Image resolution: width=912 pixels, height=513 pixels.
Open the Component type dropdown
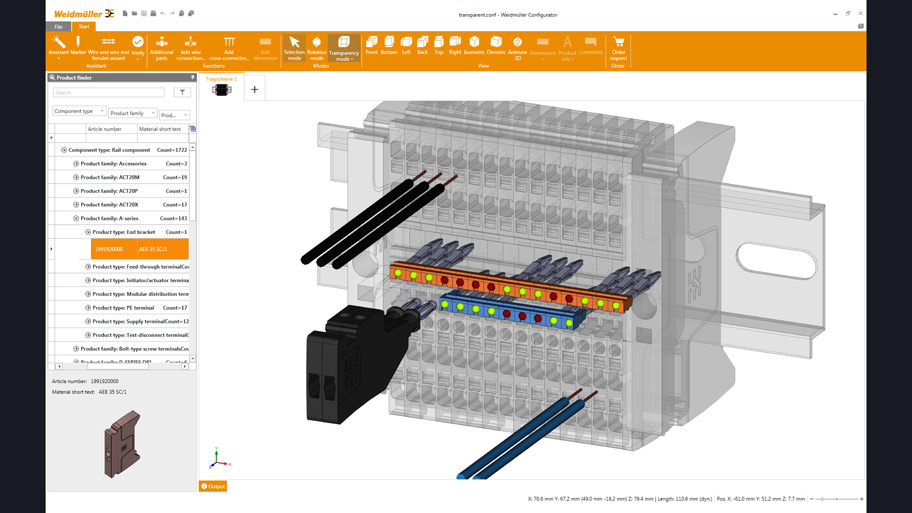pyautogui.click(x=79, y=112)
